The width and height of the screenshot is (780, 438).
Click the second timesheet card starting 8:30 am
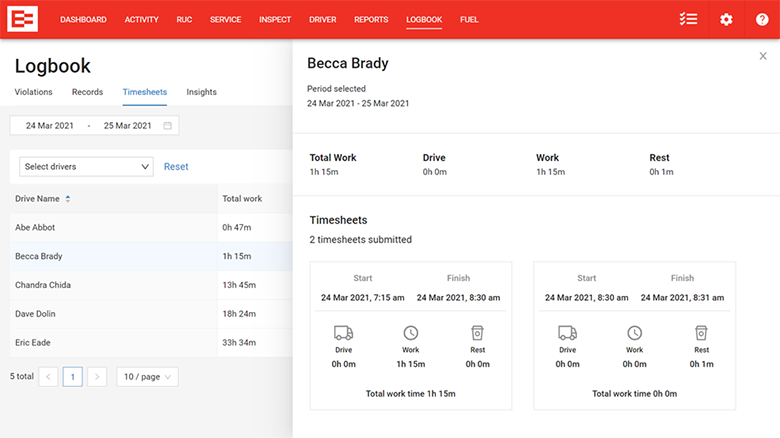[635, 336]
